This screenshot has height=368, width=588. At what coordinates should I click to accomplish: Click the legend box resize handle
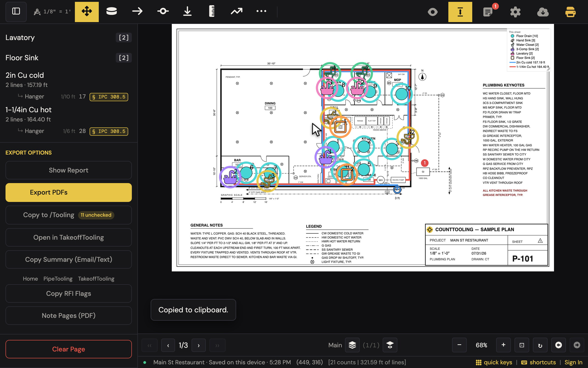tap(548, 69)
